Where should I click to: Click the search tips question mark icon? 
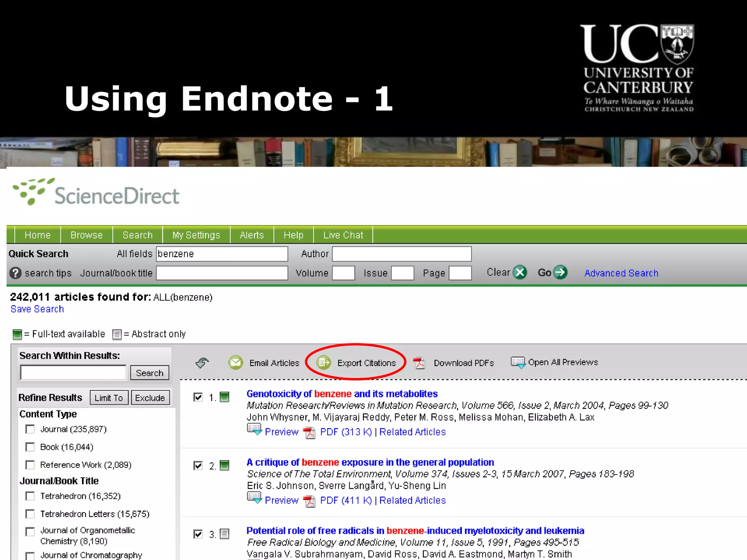[x=15, y=273]
